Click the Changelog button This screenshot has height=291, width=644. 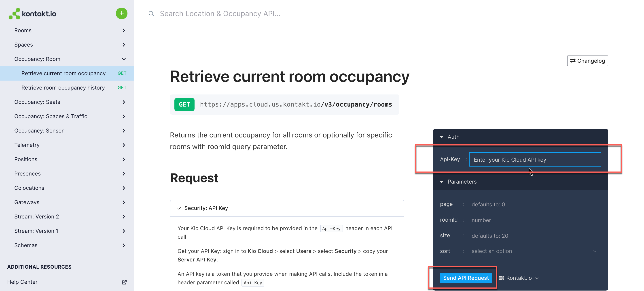(587, 61)
